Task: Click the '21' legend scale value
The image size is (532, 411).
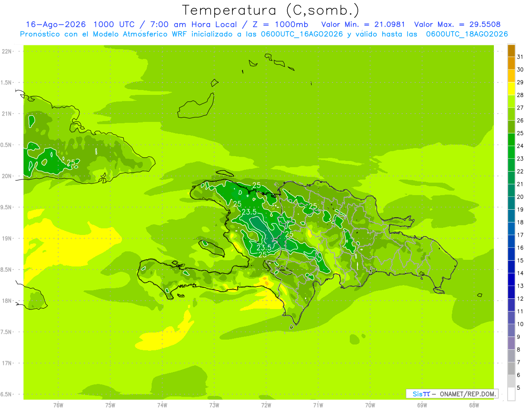Action: coord(520,184)
